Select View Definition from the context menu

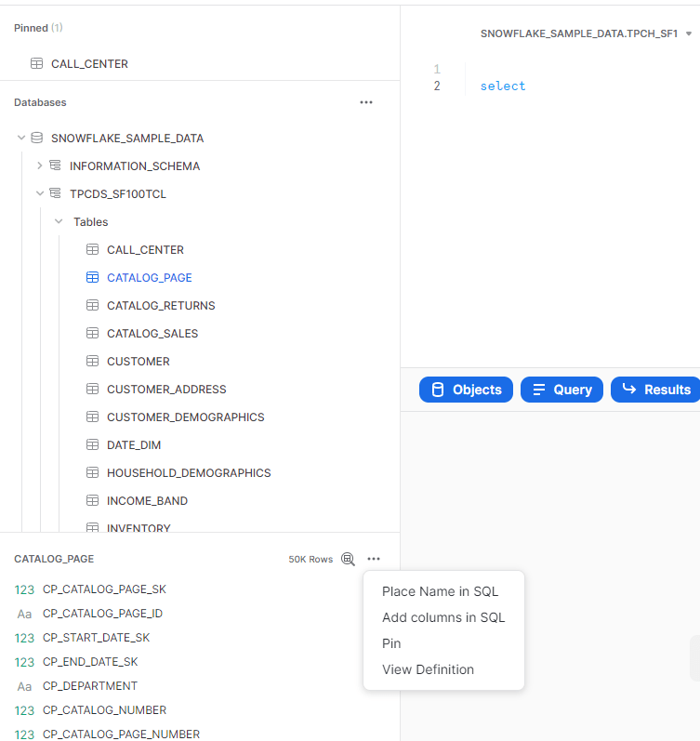pyautogui.click(x=428, y=669)
